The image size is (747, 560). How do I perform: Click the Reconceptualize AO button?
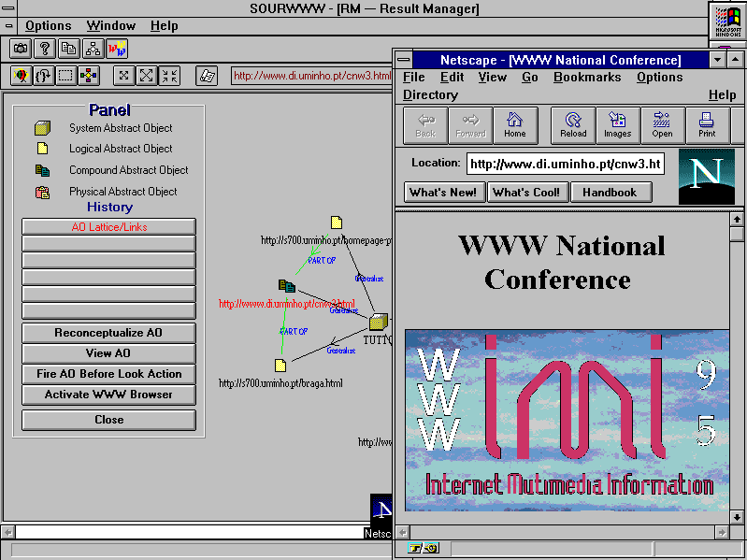pyautogui.click(x=108, y=333)
